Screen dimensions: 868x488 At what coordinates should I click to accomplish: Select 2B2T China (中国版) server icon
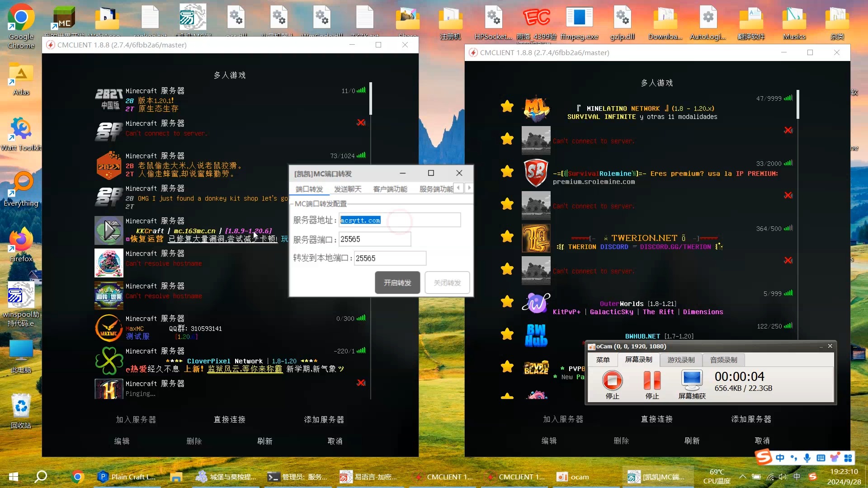pyautogui.click(x=109, y=100)
